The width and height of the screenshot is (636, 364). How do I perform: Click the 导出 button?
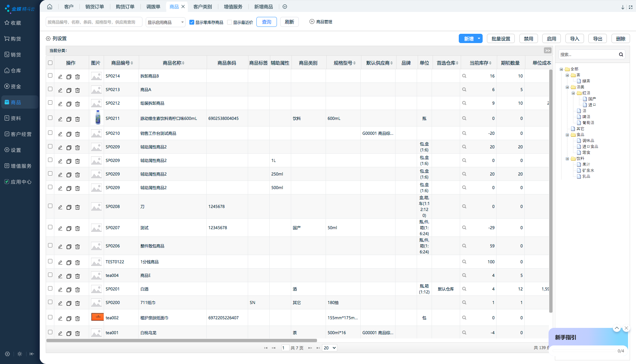pos(597,39)
